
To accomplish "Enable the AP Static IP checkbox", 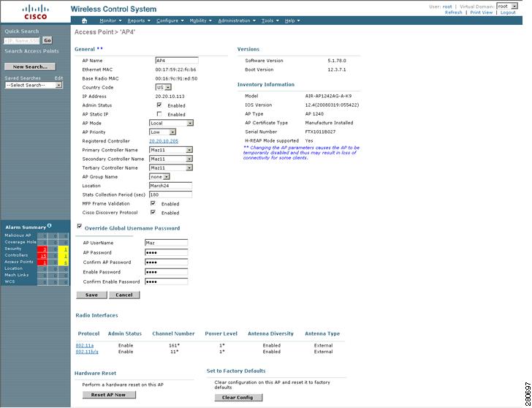I will (159, 114).
